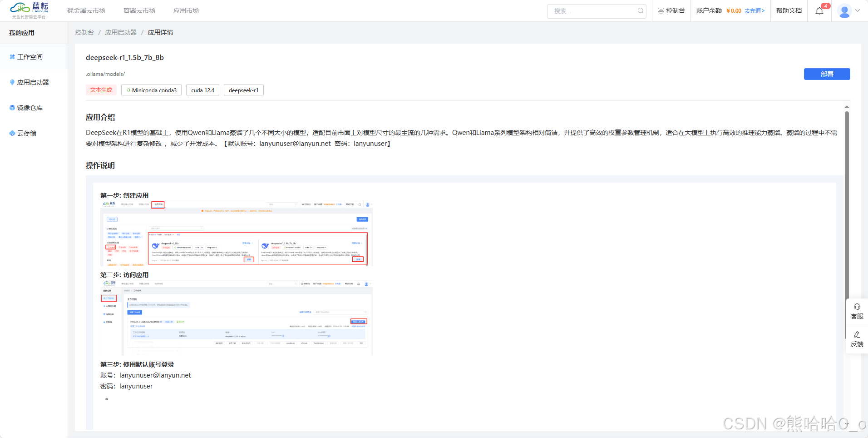This screenshot has width=868, height=438.
Task: Click the 操作说明 heading
Action: coord(100,165)
